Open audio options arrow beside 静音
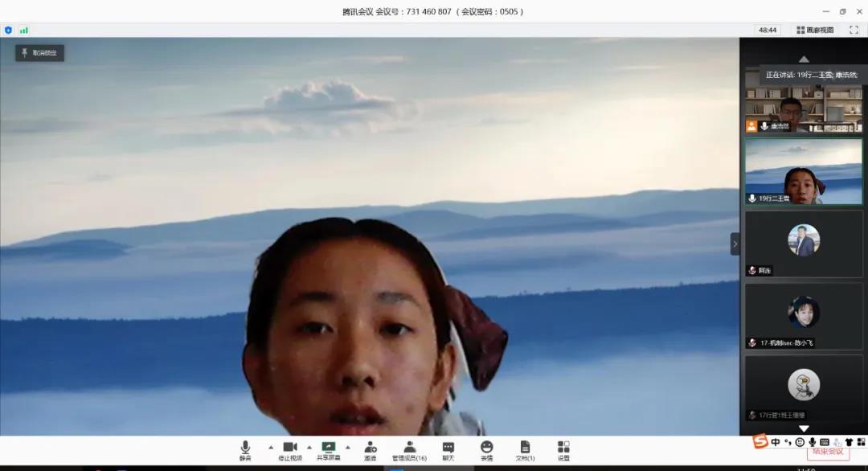 coord(271,447)
